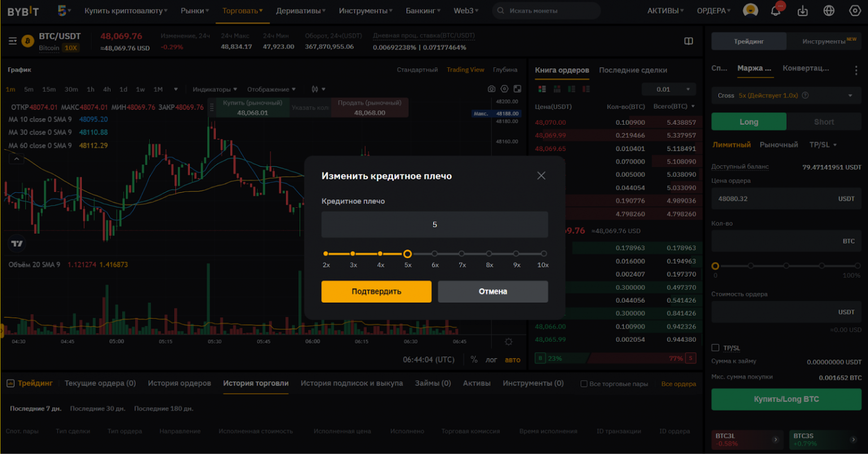The image size is (868, 454).
Task: Toggle the лог scale on chart
Action: [x=492, y=360]
